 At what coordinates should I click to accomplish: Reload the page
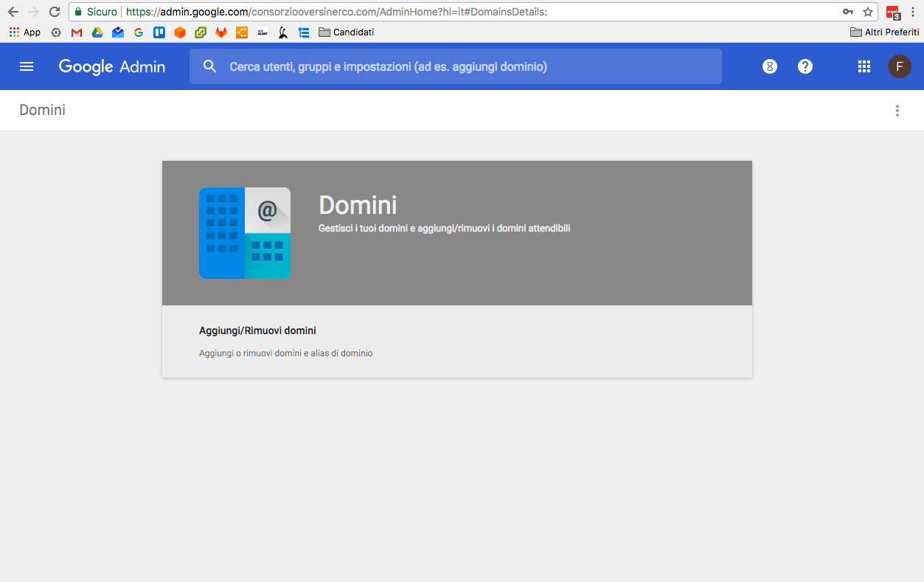[55, 12]
